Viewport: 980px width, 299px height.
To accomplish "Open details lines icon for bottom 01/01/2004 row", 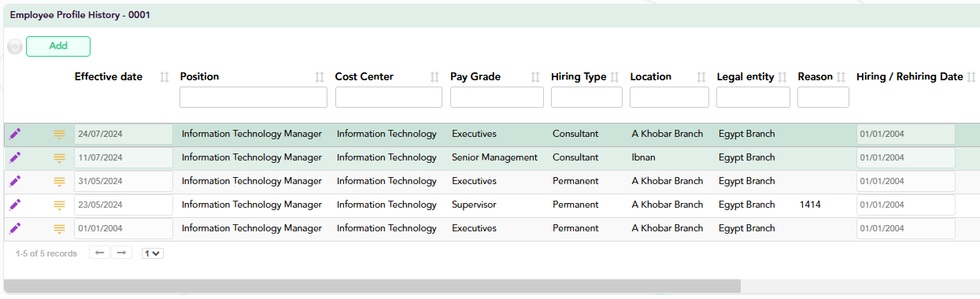I will (x=59, y=229).
